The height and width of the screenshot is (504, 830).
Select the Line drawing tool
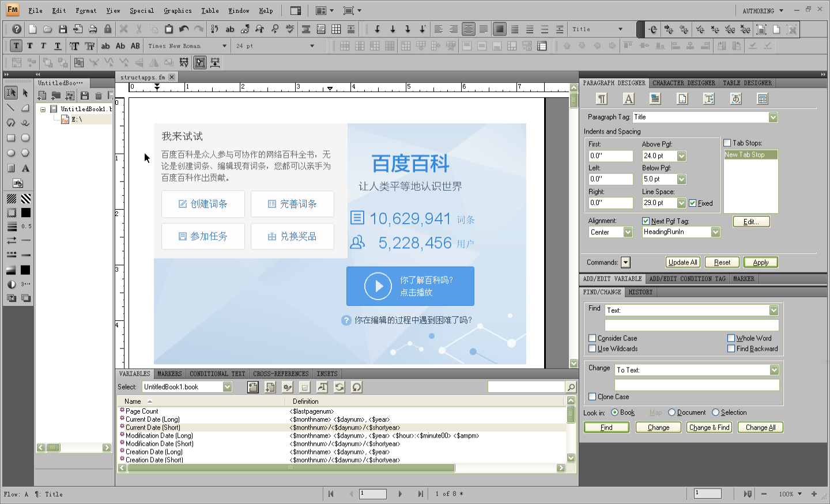[10, 107]
